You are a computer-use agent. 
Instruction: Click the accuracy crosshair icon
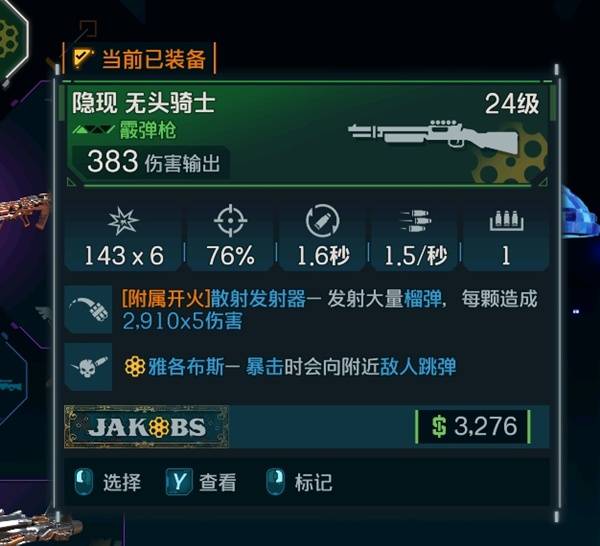(x=230, y=220)
